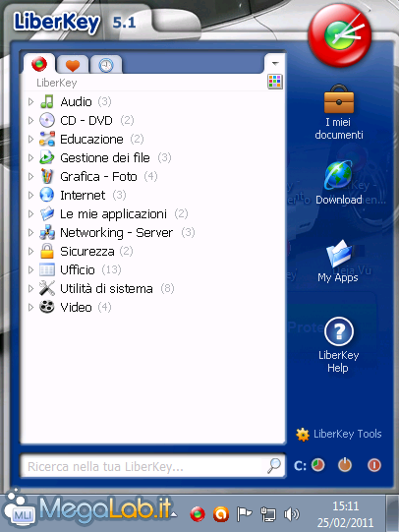
Task: Click the LiberKey header text under tabs
Action: tap(57, 83)
